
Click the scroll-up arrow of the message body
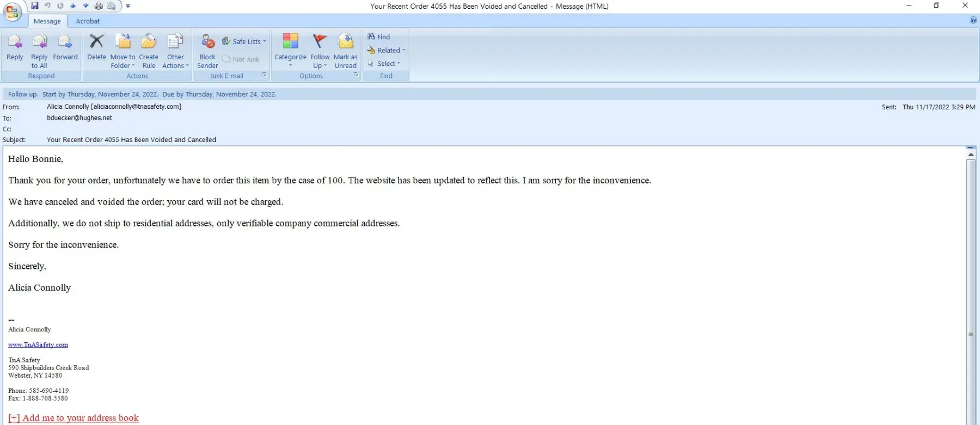tap(971, 155)
